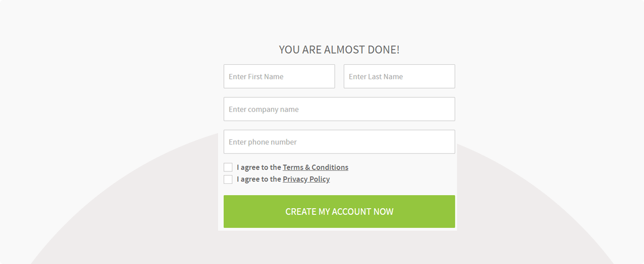Tick the Privacy Policy agreement checkbox
The width and height of the screenshot is (644, 264).
[x=228, y=179]
